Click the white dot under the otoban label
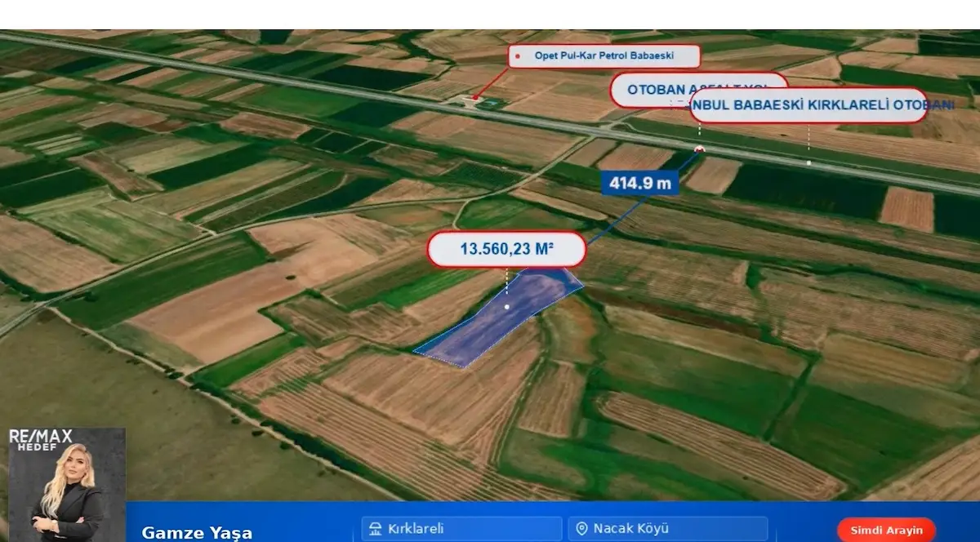 point(808,162)
